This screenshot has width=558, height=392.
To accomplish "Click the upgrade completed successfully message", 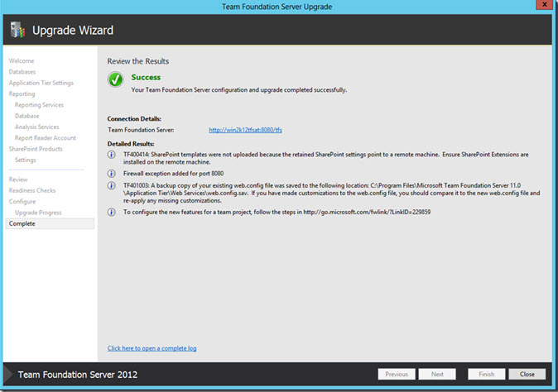I will (238, 90).
